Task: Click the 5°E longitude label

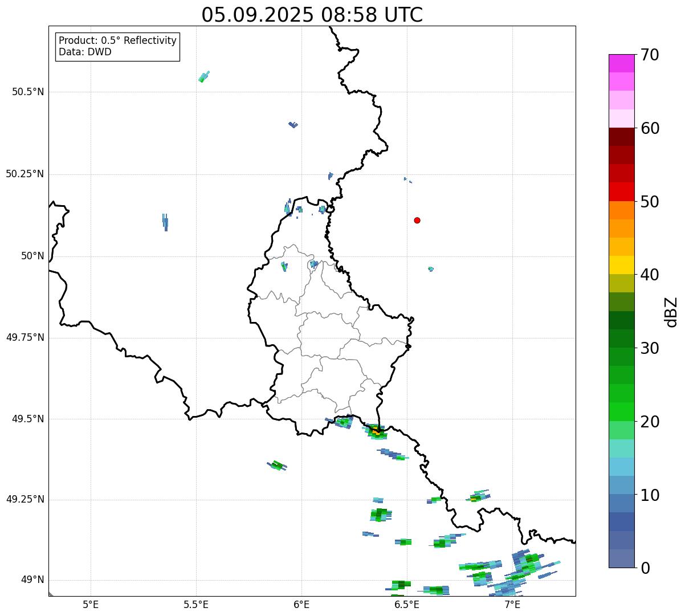Action: (91, 605)
